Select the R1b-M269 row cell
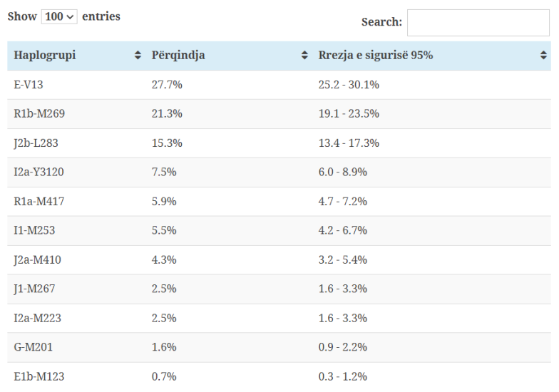Screen dimensions: 559x392 [x=40, y=114]
